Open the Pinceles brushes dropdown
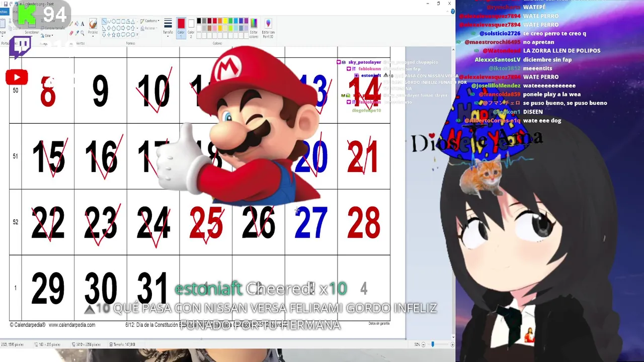The height and width of the screenshot is (362, 644). pyautogui.click(x=93, y=28)
